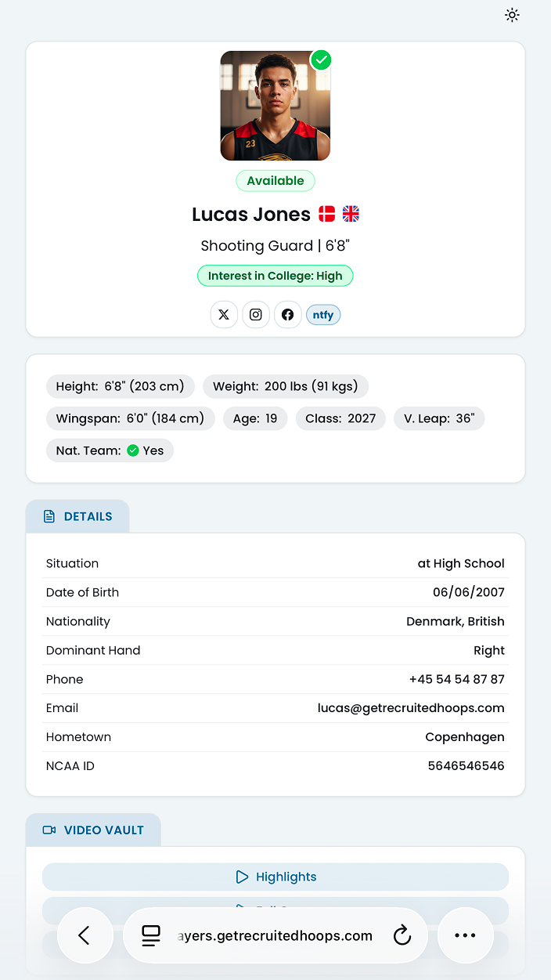Click the Nat. Team green check icon
The height and width of the screenshot is (980, 551).
pyautogui.click(x=133, y=450)
